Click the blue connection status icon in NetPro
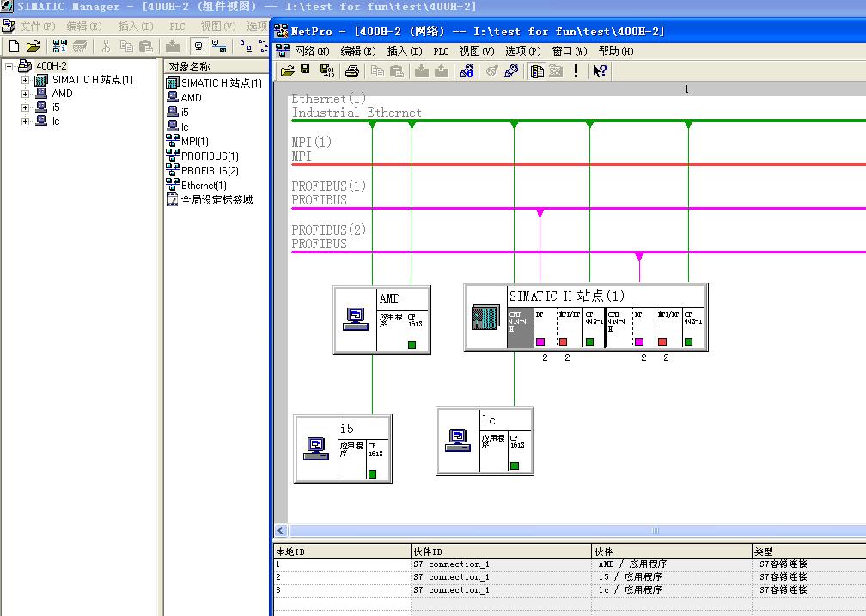The width and height of the screenshot is (866, 616). click(x=511, y=70)
